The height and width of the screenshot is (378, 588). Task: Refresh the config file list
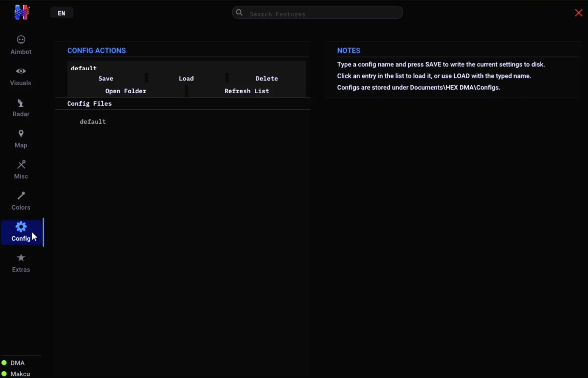pos(247,91)
